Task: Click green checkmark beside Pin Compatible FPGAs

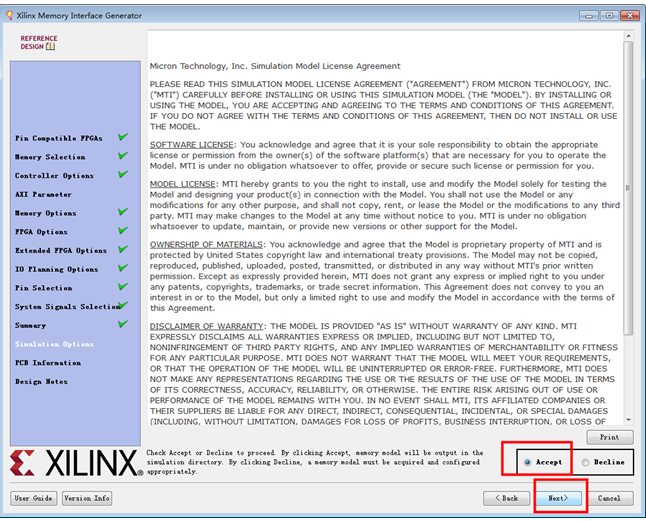Action: click(x=123, y=137)
